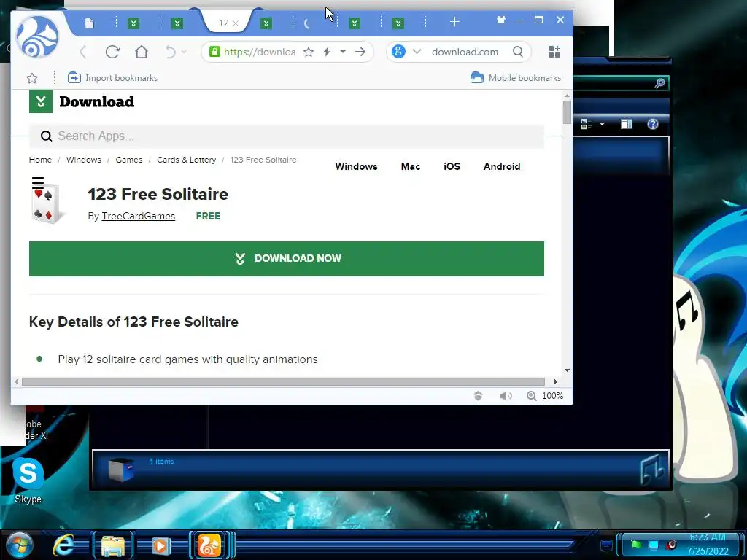Click the undo closed tab arrow

click(x=171, y=52)
